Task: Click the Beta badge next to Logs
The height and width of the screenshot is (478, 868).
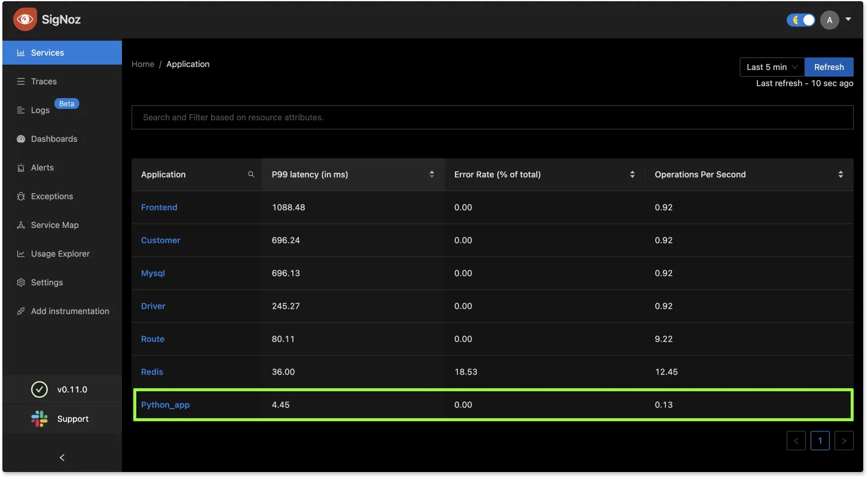Action: [x=67, y=103]
